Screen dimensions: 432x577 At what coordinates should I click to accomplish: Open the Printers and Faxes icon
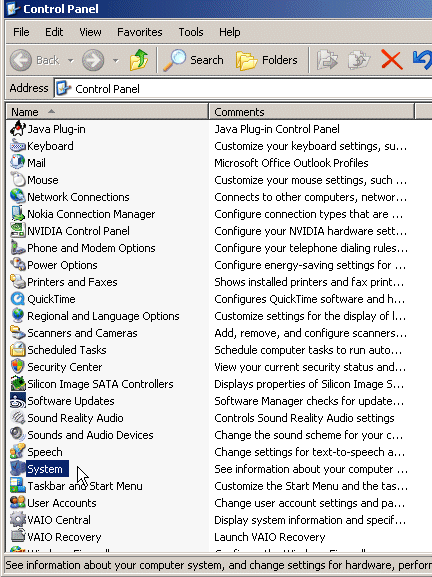(x=18, y=282)
